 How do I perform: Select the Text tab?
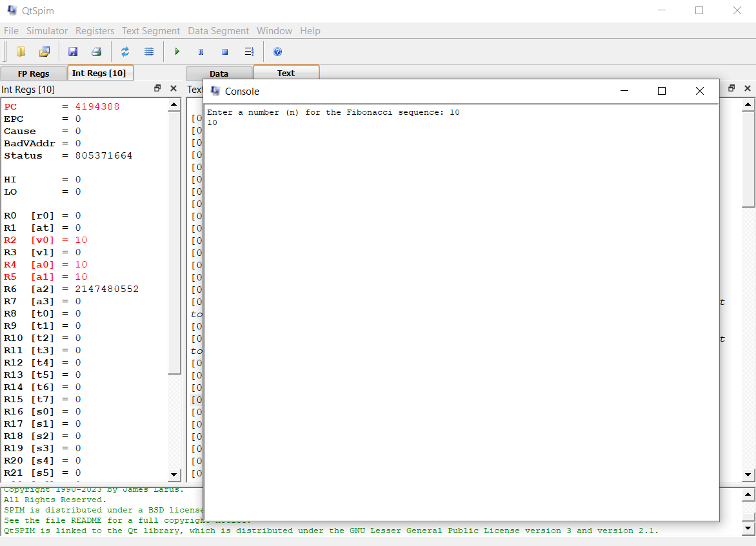(x=286, y=73)
